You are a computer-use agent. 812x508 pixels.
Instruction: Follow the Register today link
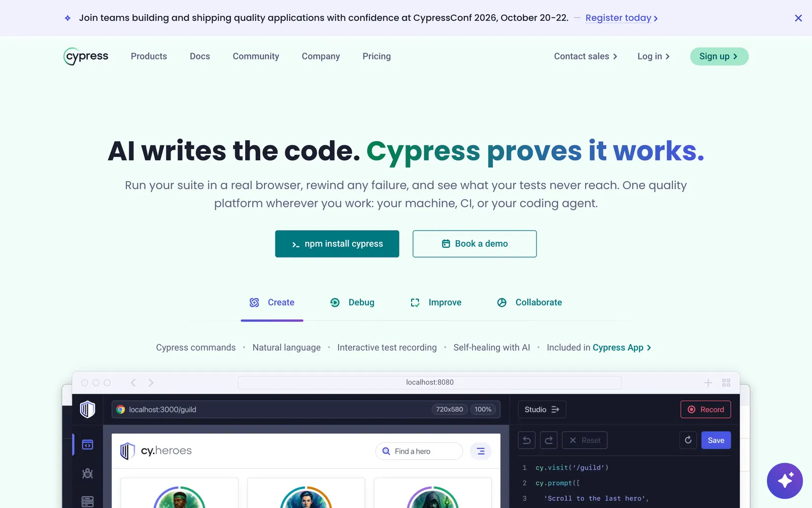[x=622, y=18]
